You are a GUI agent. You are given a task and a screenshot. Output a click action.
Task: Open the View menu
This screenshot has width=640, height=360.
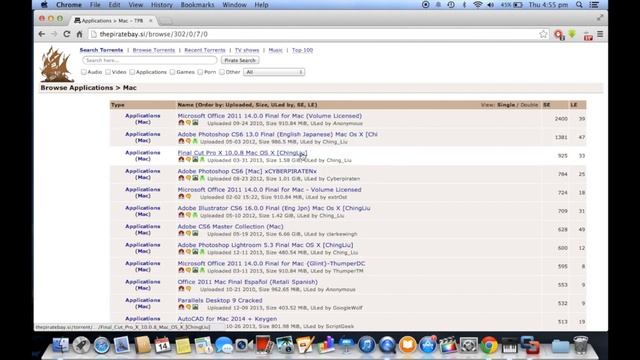click(136, 5)
